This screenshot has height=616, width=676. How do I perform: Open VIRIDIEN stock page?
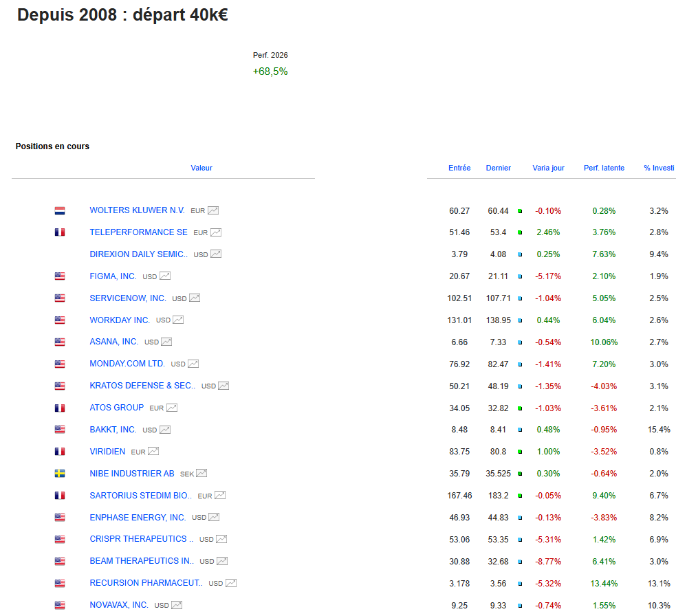click(107, 452)
